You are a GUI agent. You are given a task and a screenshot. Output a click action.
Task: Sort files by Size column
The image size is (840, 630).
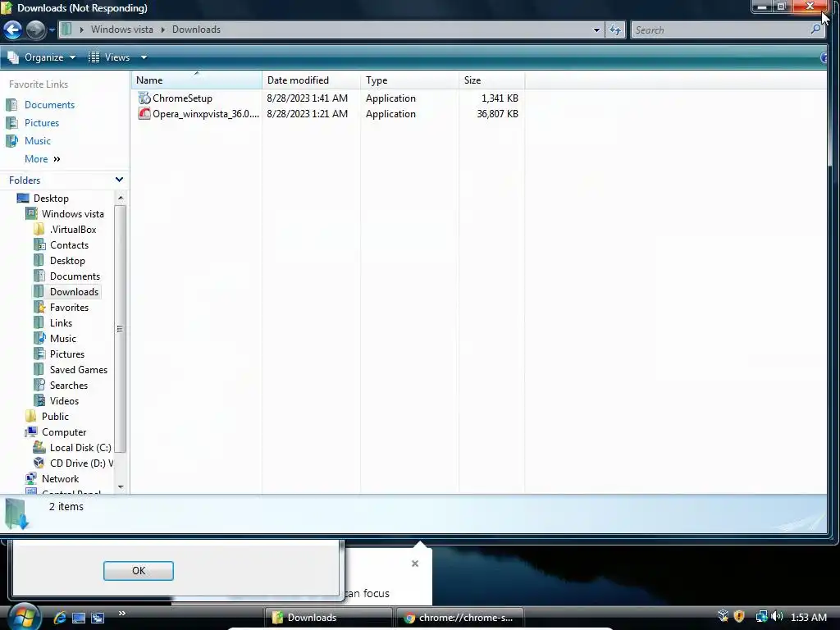492,80
